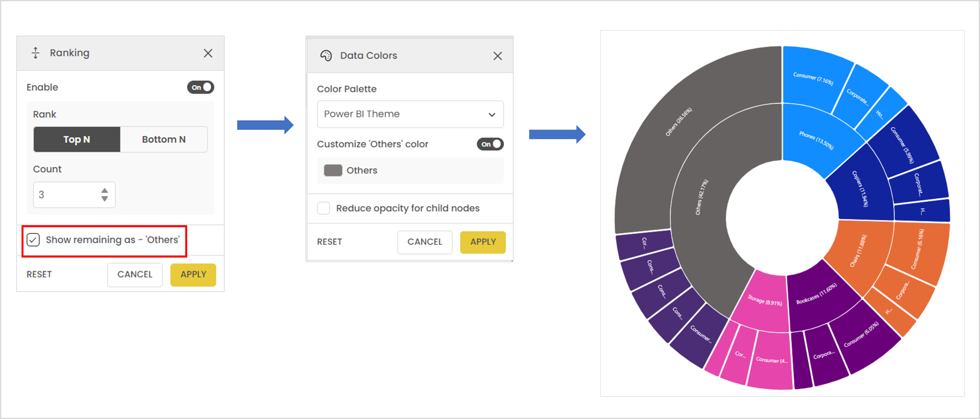Toggle the Ranking Enable switch off
Image resolution: width=980 pixels, height=419 pixels.
201,87
